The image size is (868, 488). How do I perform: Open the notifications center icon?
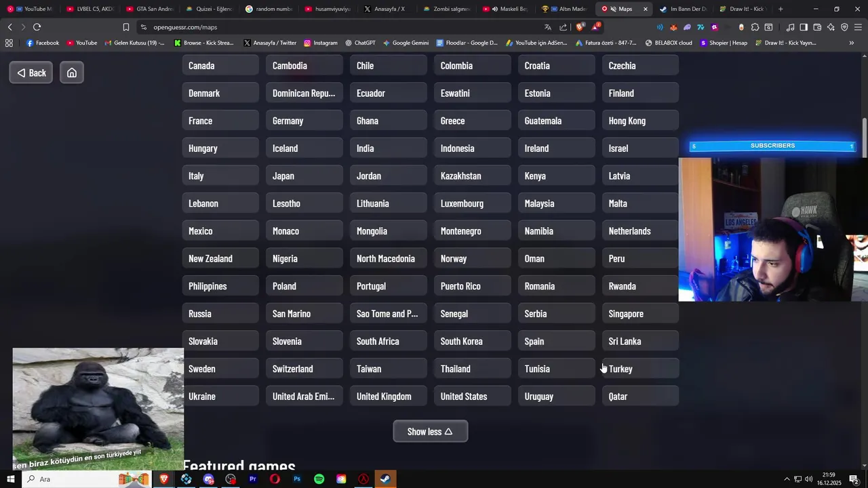[854, 479]
